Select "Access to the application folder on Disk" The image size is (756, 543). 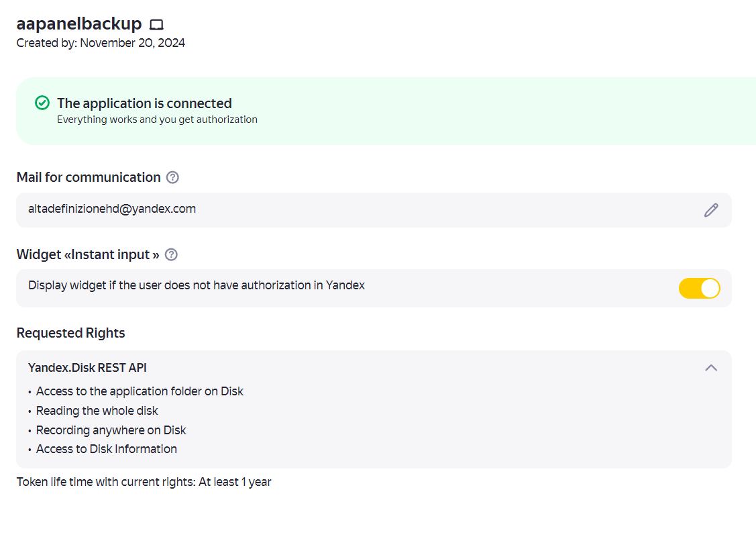click(140, 391)
